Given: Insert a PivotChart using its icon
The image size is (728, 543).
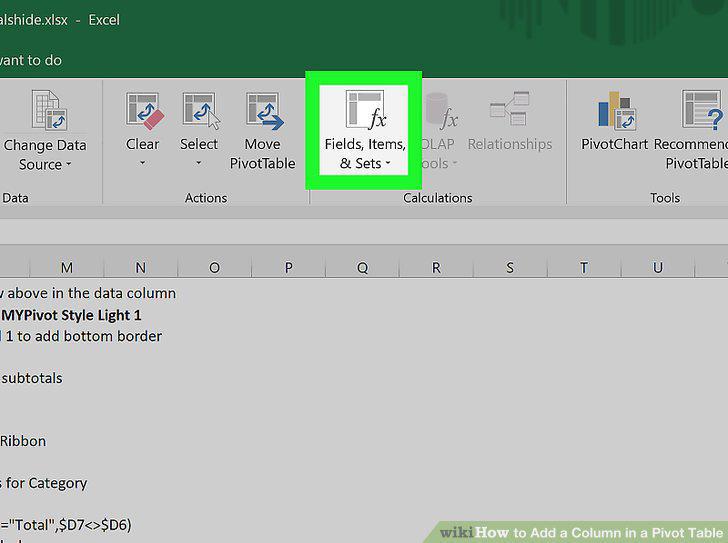Looking at the screenshot, I should [617, 110].
